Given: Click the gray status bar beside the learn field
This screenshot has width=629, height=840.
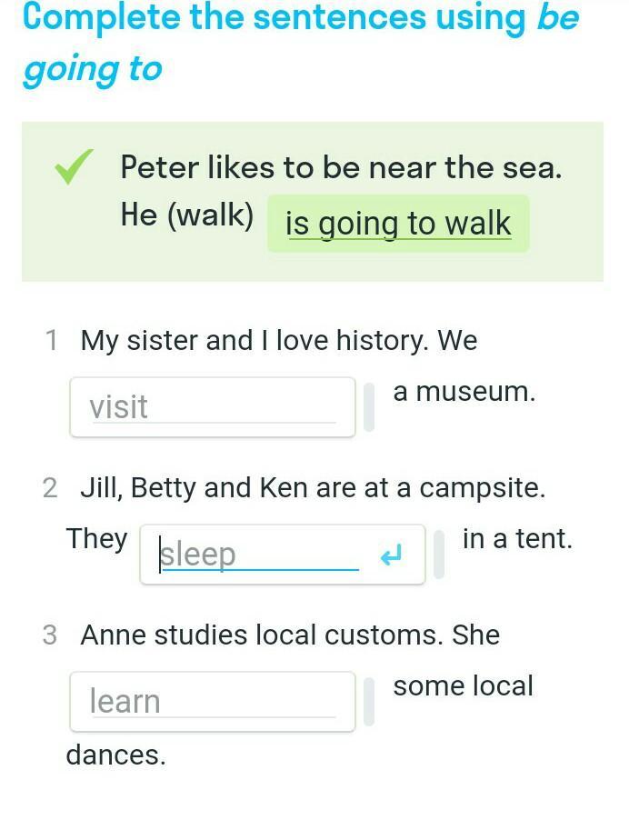Looking at the screenshot, I should point(369,701).
